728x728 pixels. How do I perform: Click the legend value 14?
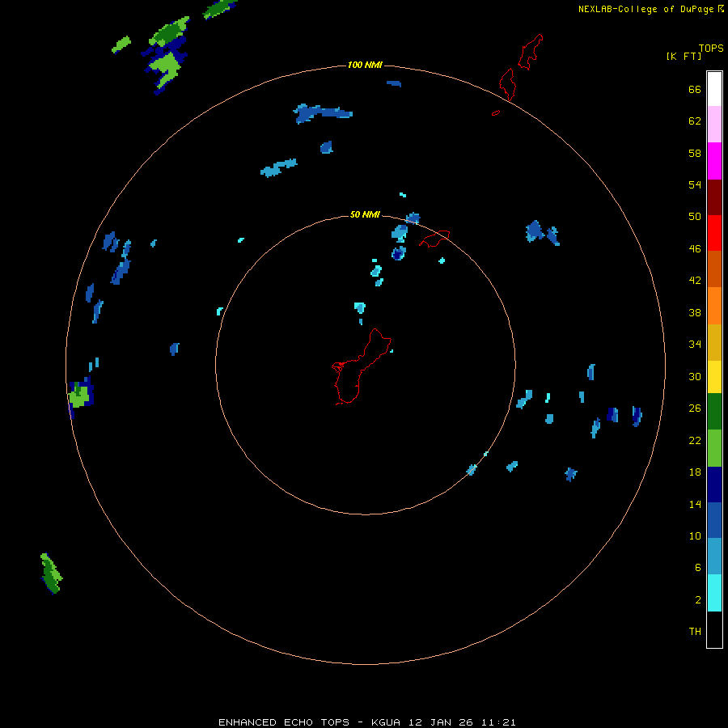(x=695, y=504)
